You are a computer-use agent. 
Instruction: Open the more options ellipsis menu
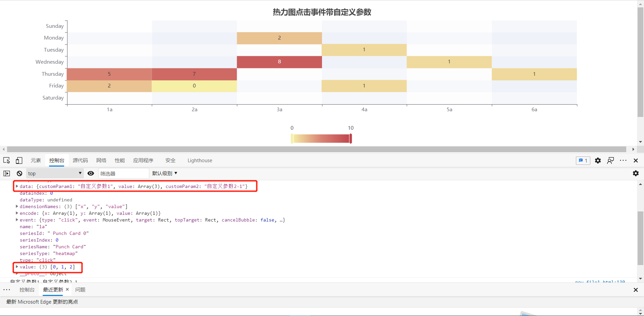tap(624, 161)
